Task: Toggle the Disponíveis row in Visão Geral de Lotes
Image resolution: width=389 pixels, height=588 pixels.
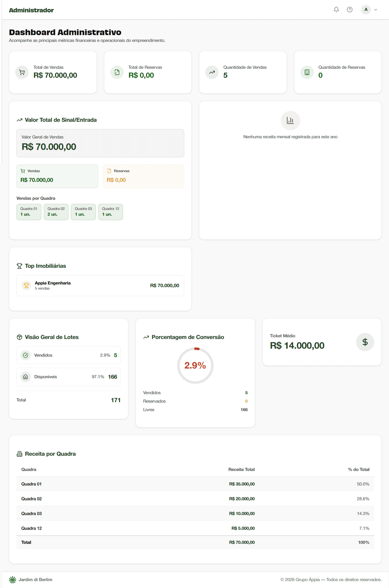Action: (x=69, y=377)
